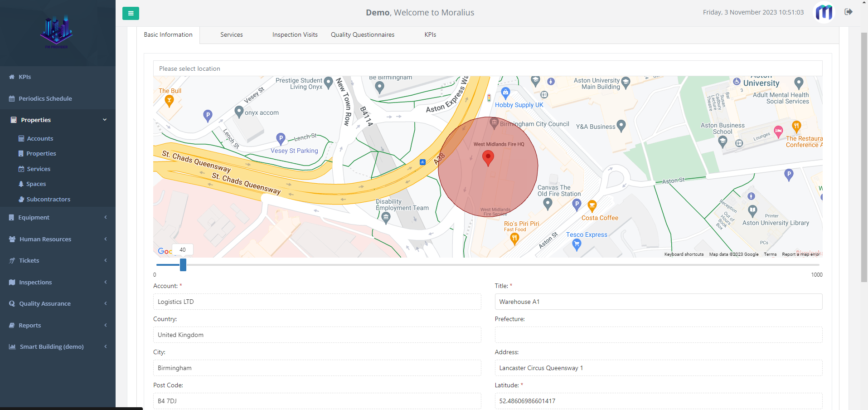Click the map Terms link

(x=770, y=254)
